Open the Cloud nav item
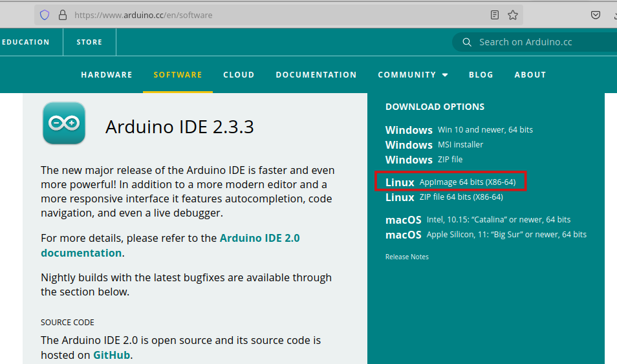Image resolution: width=617 pixels, height=364 pixels. click(x=239, y=75)
